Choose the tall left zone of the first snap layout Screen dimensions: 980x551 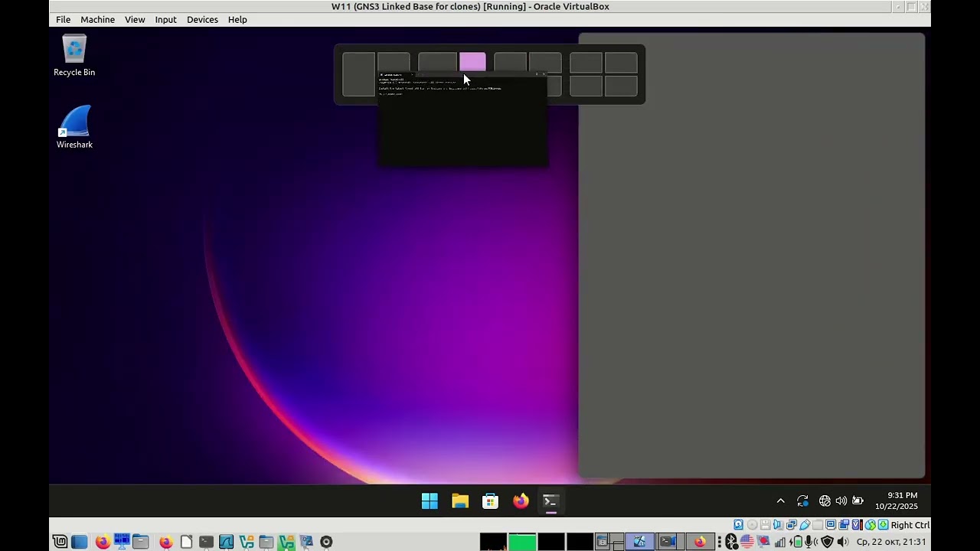[x=358, y=74]
